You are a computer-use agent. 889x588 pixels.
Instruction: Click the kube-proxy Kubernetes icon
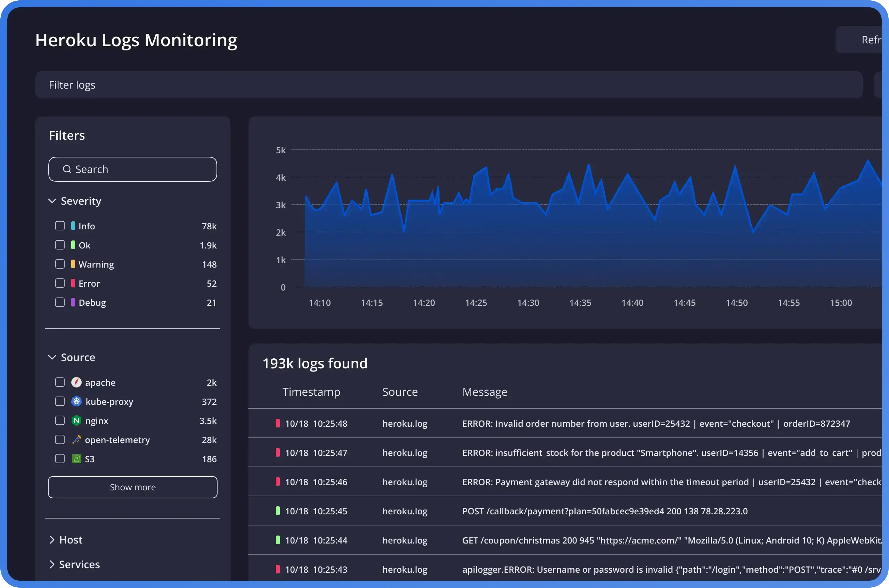[76, 401]
